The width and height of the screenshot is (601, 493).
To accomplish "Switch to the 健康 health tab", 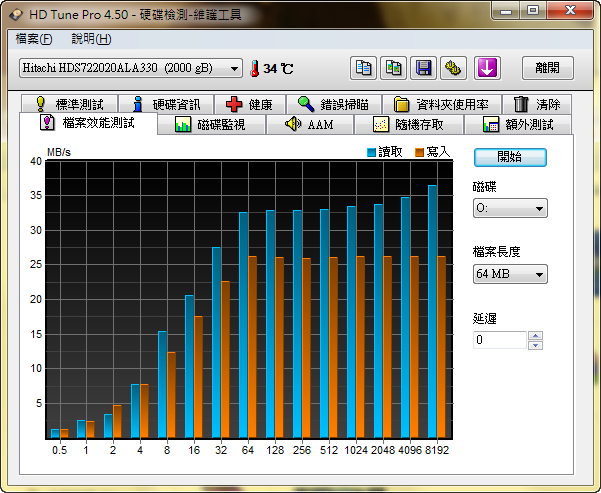I will (250, 104).
